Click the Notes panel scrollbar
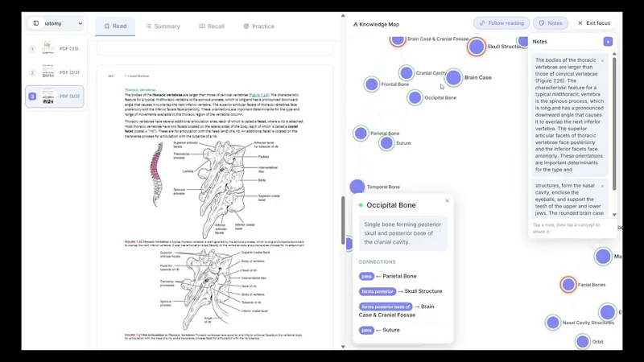This screenshot has width=644, height=362. tap(614, 124)
